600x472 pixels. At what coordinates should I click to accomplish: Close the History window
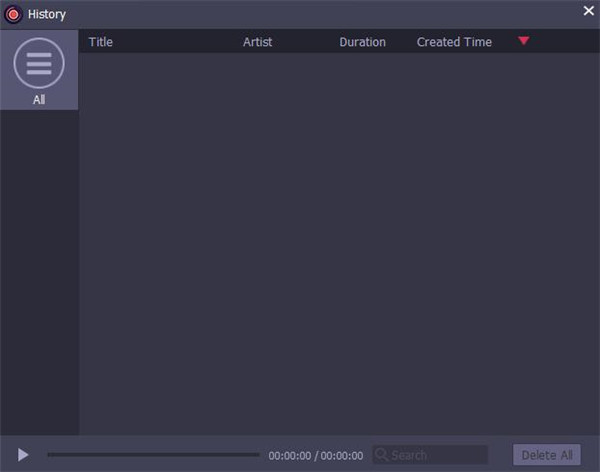pos(588,11)
